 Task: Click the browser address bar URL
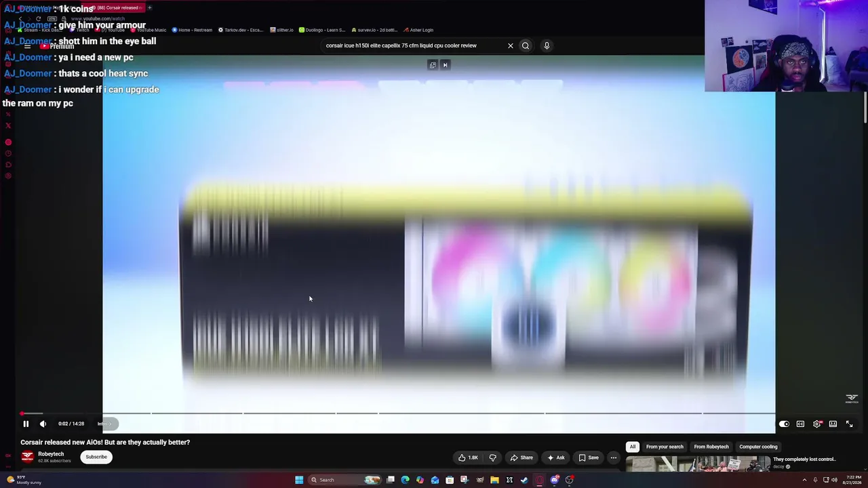click(98, 18)
